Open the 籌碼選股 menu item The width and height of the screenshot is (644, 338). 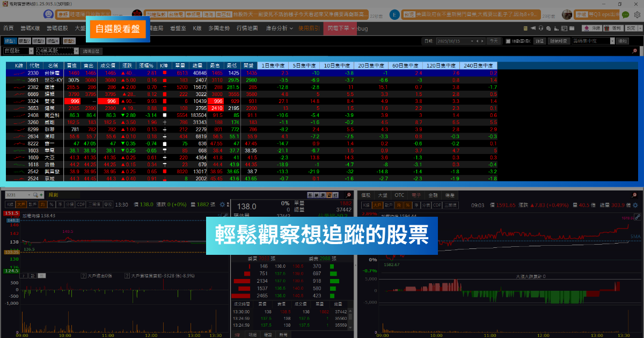[x=57, y=28]
